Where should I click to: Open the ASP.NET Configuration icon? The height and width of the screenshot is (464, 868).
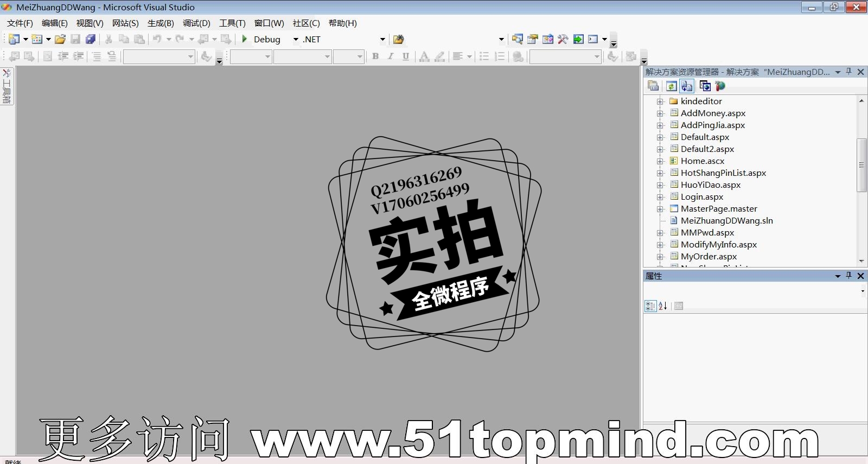(x=720, y=86)
